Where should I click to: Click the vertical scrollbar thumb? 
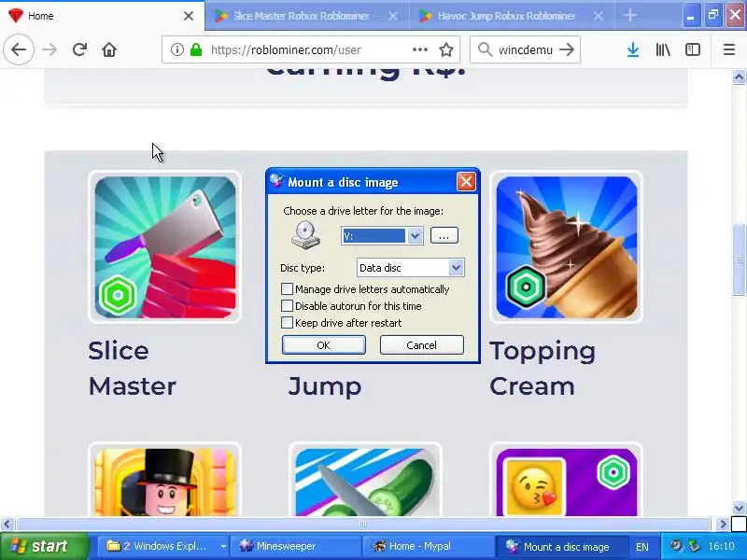(739, 259)
